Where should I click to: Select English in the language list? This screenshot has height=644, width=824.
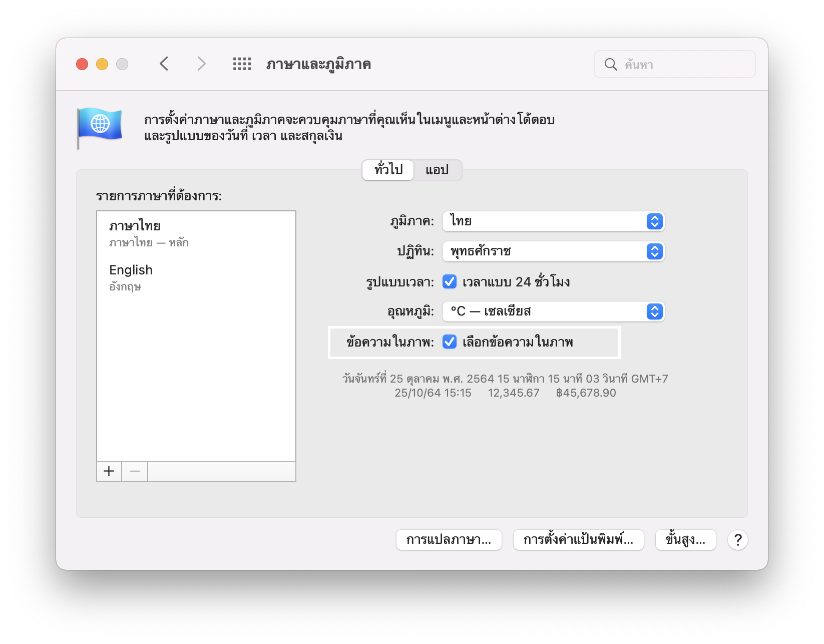[x=131, y=270]
